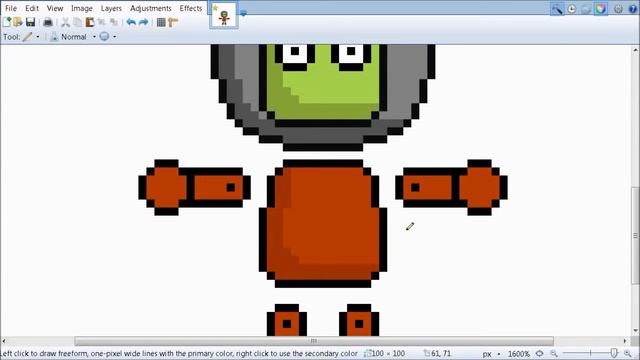Click the zoom out magnifier
Viewport: 640px width, 360px height.
[554, 354]
